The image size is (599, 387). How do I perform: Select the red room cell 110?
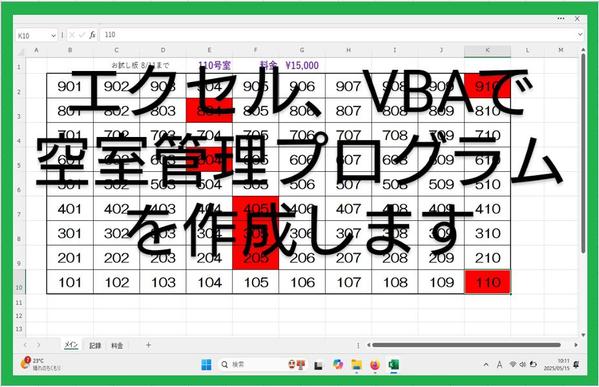coord(487,282)
